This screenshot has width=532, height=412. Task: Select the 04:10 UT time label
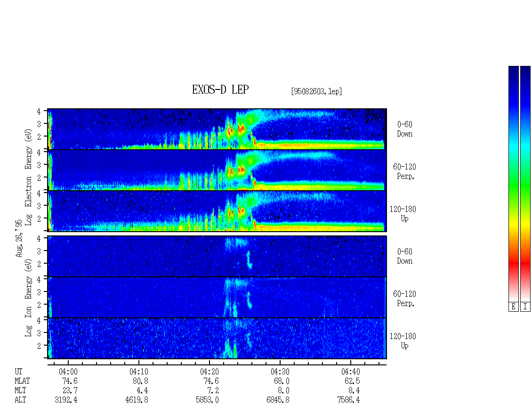pyautogui.click(x=139, y=372)
